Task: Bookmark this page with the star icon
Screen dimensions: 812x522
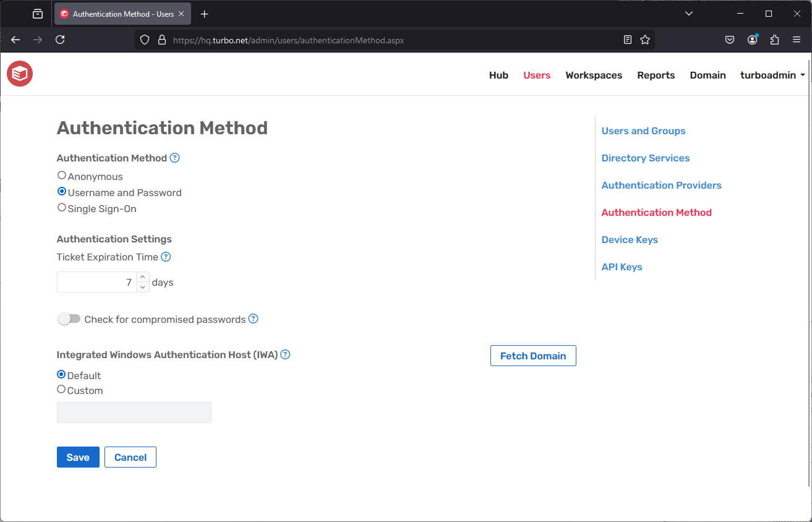Action: pos(645,39)
